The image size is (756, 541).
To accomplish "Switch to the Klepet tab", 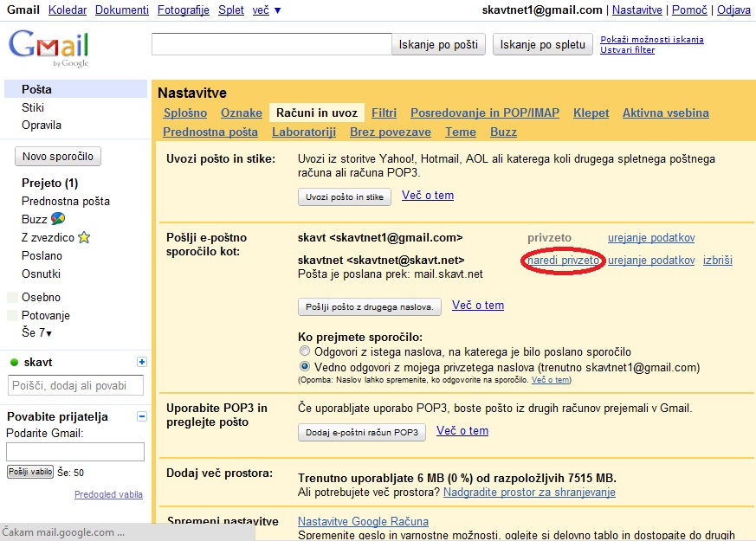I will point(591,113).
